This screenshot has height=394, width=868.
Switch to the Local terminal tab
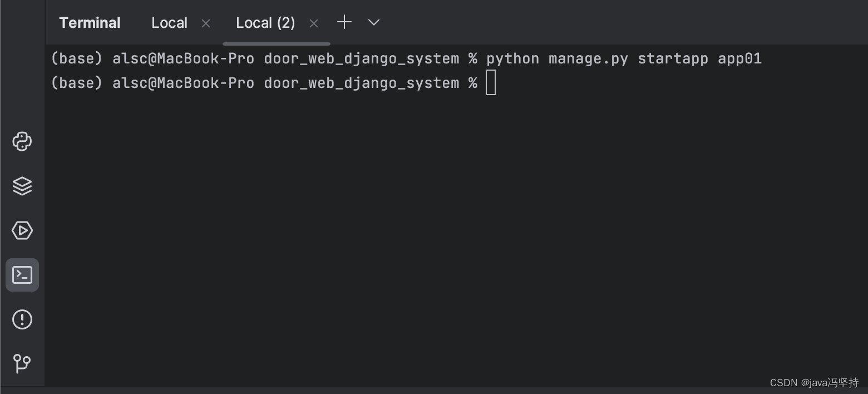169,23
